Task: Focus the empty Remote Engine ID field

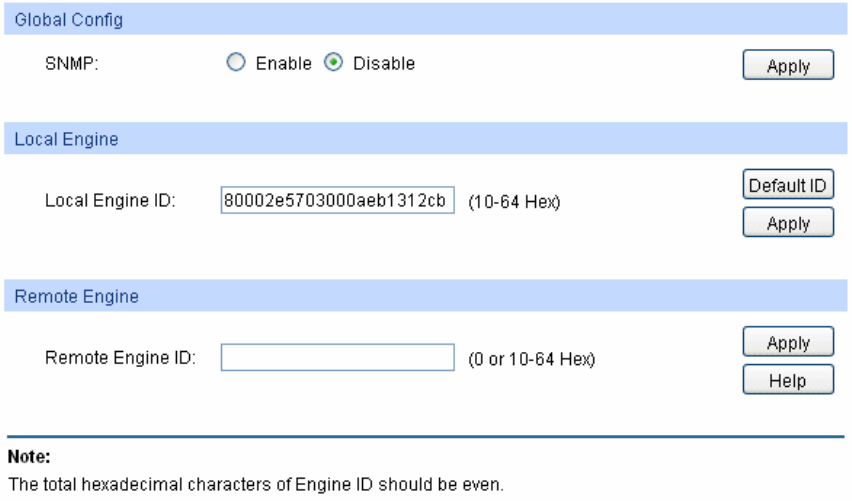Action: coord(338,357)
